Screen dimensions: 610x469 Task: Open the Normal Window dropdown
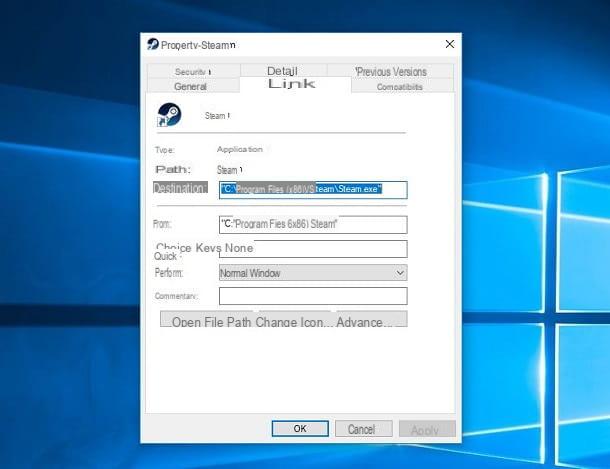[313, 273]
